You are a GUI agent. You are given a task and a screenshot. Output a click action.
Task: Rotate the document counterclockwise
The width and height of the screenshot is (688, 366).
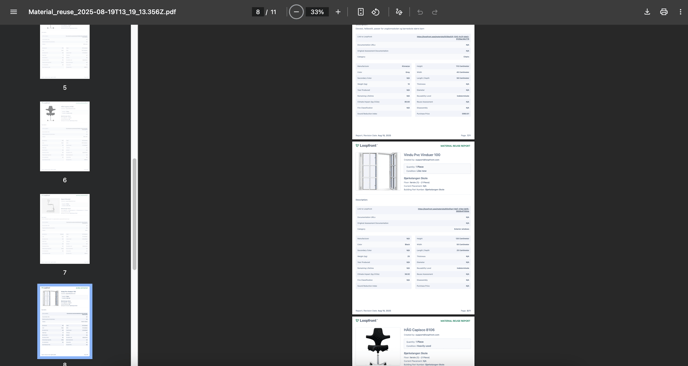[x=376, y=12]
